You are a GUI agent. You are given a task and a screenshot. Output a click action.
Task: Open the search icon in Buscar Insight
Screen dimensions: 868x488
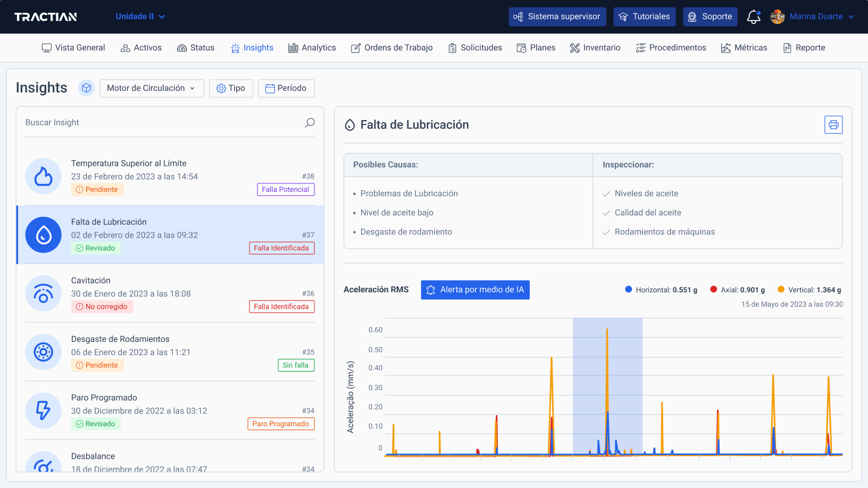click(x=309, y=122)
